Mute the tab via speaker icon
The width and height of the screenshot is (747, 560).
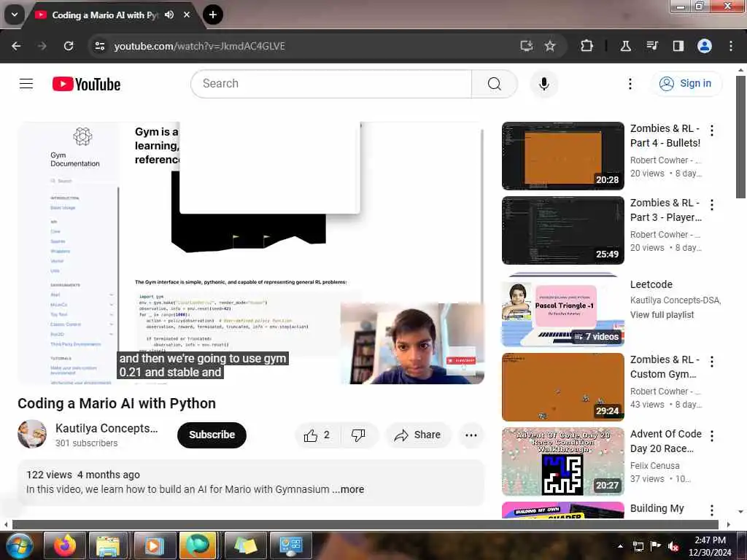[169, 15]
